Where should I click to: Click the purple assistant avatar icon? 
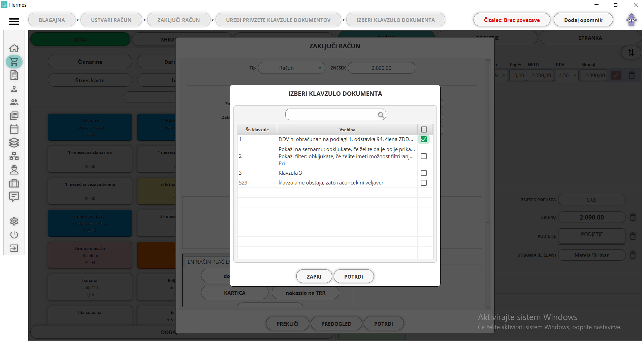[632, 20]
